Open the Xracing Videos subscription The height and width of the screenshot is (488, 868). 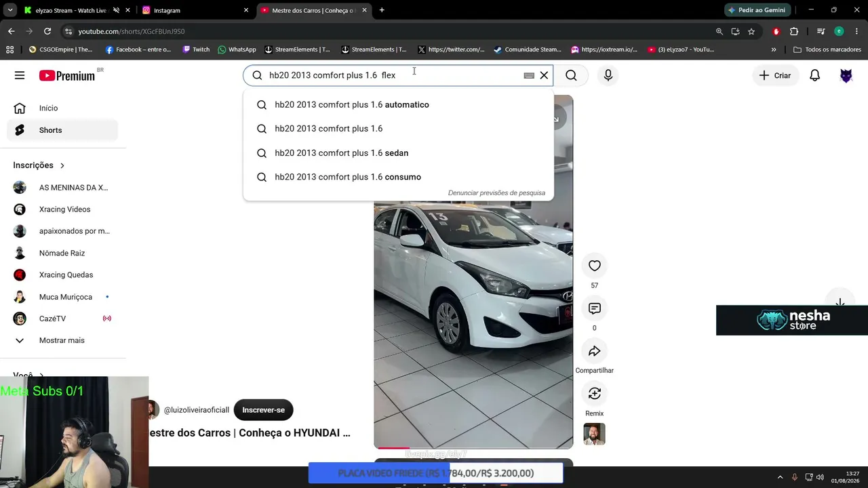tap(62, 209)
